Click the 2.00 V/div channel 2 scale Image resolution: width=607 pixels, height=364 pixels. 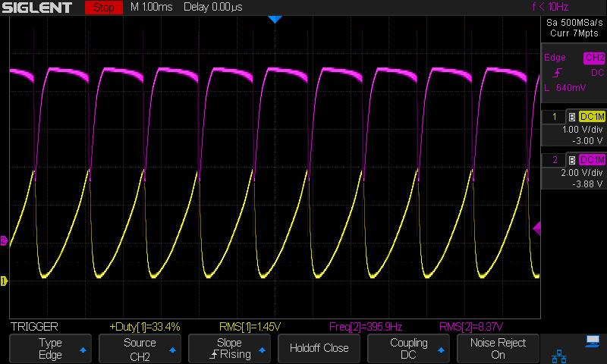point(582,173)
